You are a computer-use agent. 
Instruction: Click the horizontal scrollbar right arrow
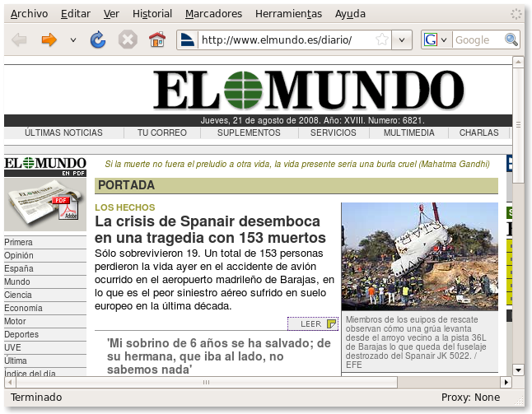[x=506, y=383]
